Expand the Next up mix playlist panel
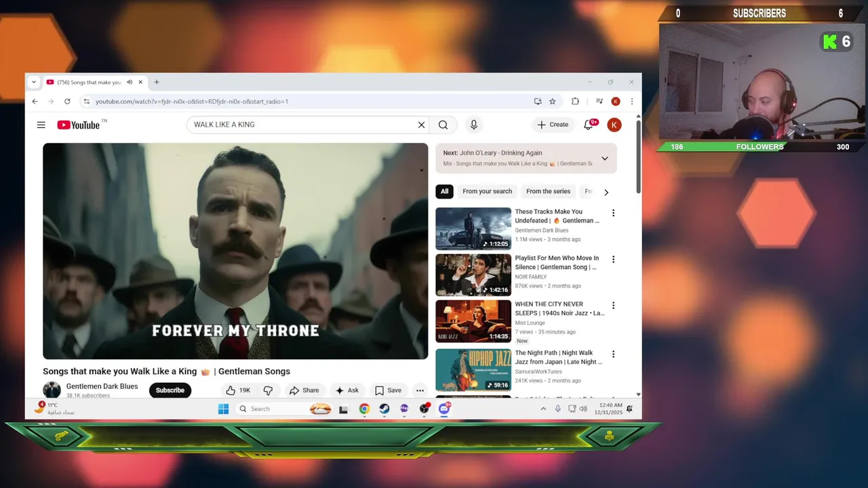The height and width of the screenshot is (488, 868). tap(604, 159)
